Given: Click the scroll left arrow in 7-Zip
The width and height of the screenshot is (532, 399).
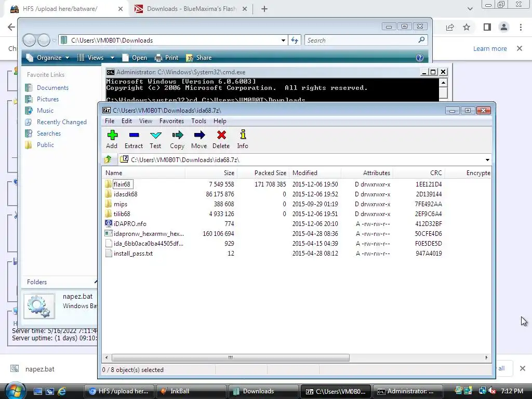Looking at the screenshot, I should [107, 357].
